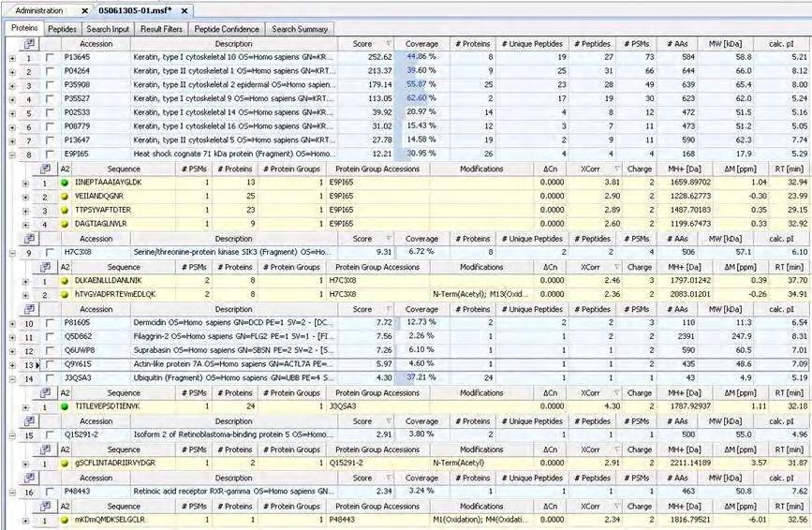Check the box for protein H7C3X8
This screenshot has height=530, width=812.
coord(50,253)
